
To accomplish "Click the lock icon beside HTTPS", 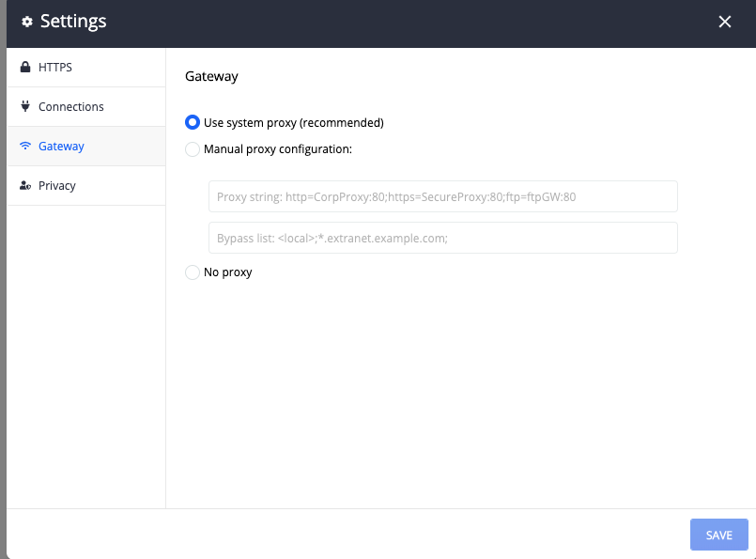I will (25, 68).
